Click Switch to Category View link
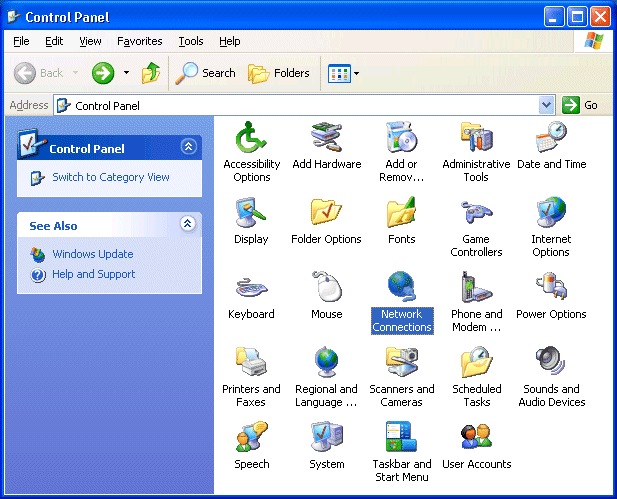Viewport: 617px width, 499px height. 111,177
